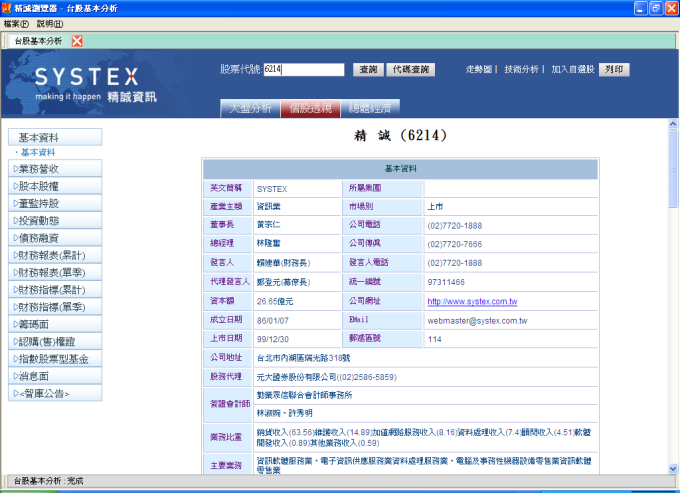
Task: Expand the 業務營收 sidebar section
Action: (55, 169)
